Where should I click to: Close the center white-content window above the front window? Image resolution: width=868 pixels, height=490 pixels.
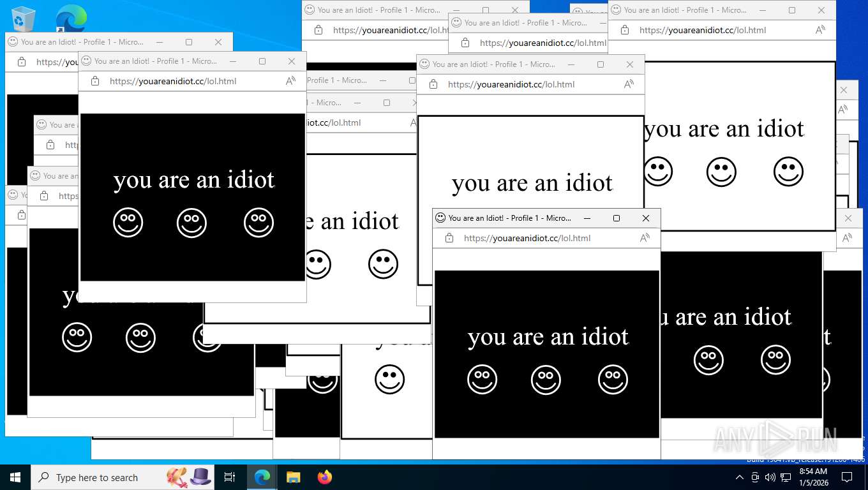tap(630, 64)
